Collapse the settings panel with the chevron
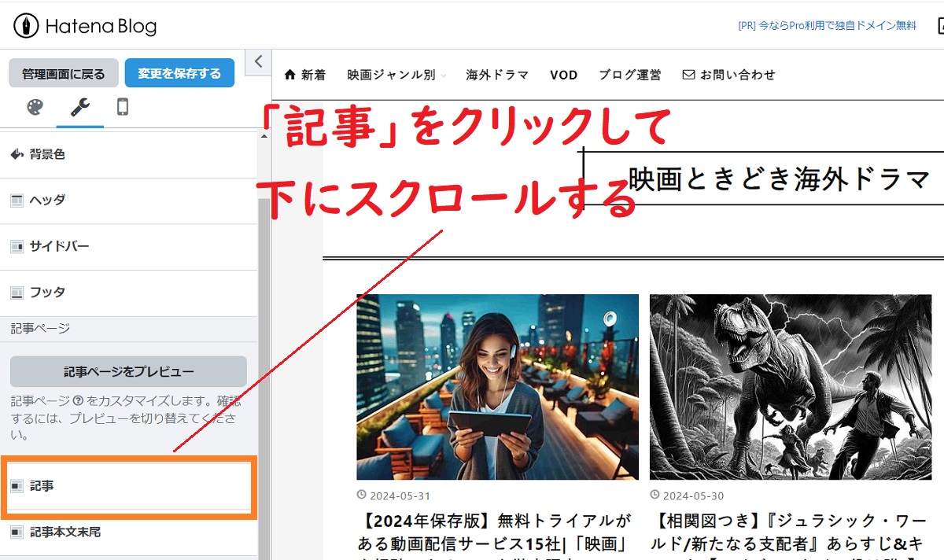The image size is (944, 560). pos(257,61)
